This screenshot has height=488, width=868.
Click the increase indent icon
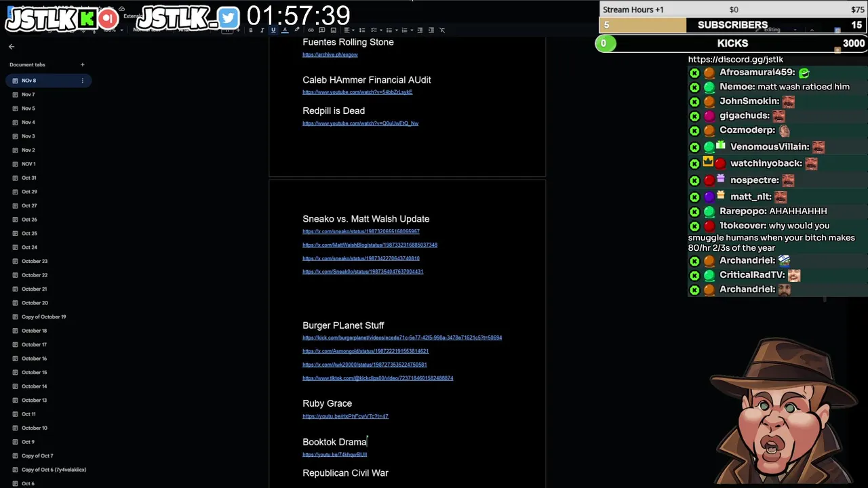click(x=431, y=30)
